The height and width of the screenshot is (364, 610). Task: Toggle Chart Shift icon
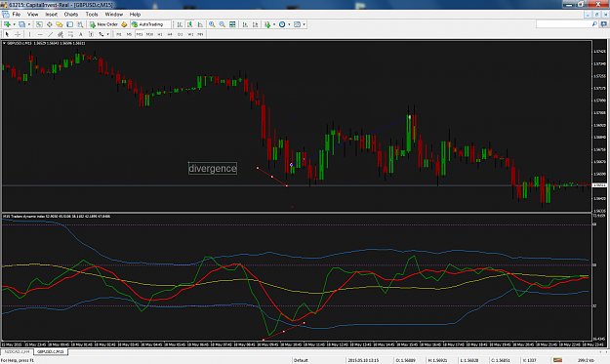tap(255, 24)
